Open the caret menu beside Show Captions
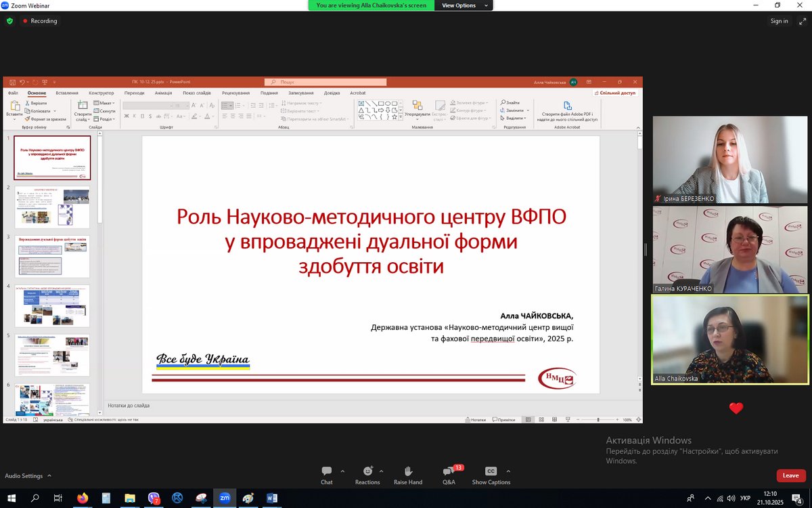 508,471
